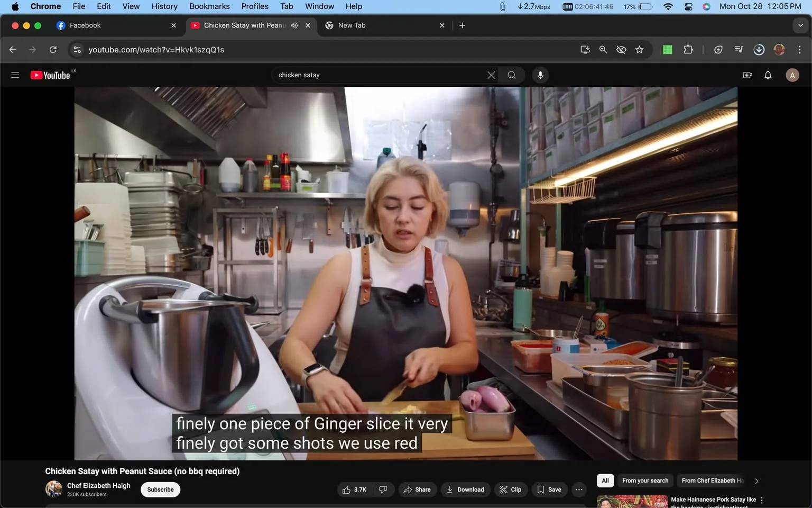Open YouTube notifications bell
Viewport: 812px width, 508px height.
(767, 75)
